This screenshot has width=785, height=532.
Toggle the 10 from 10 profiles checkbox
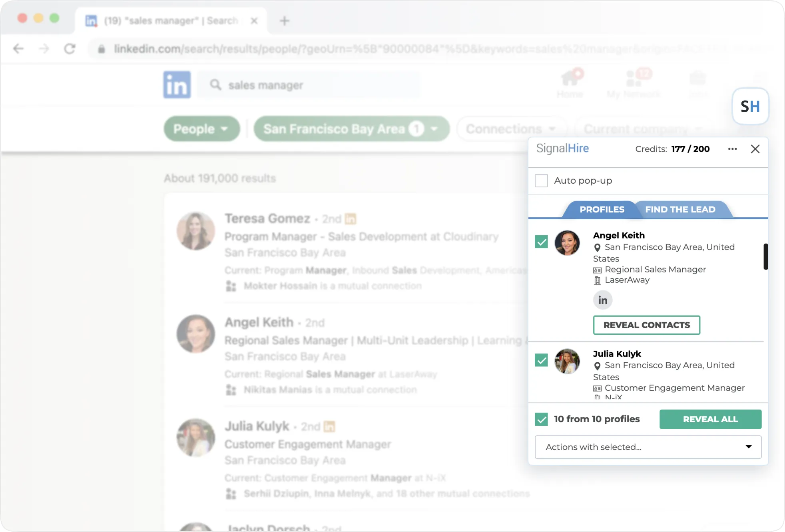coord(541,419)
